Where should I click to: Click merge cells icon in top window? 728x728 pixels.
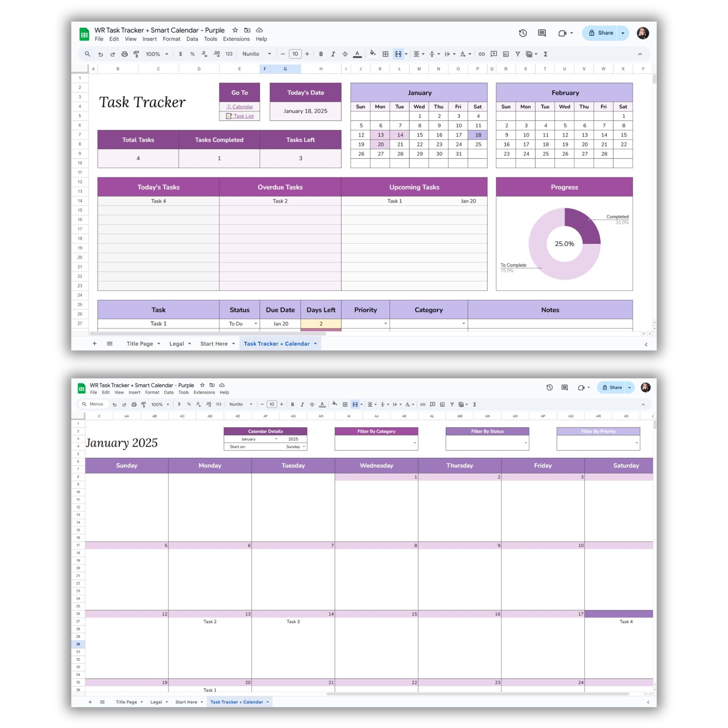398,54
